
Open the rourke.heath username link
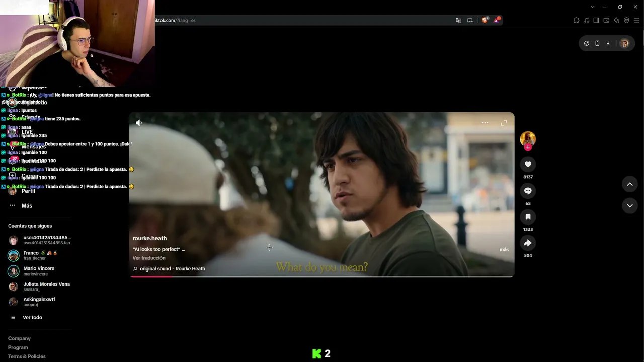pyautogui.click(x=149, y=238)
